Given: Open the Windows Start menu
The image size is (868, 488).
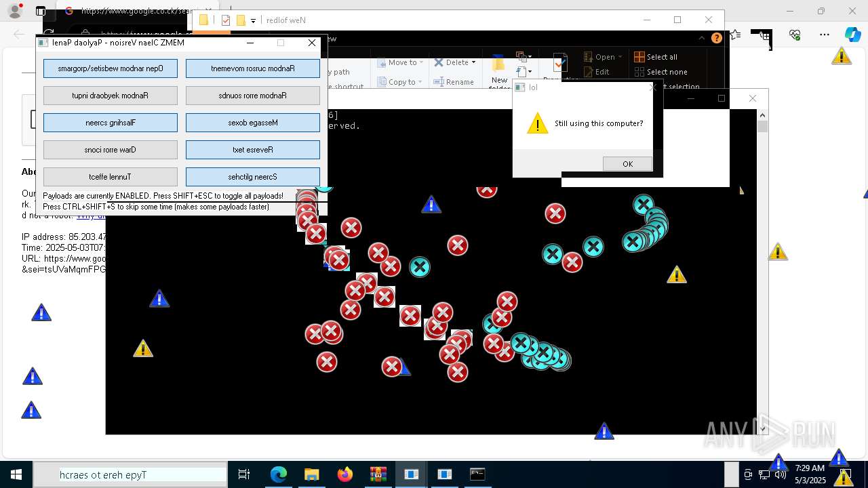Looking at the screenshot, I should tap(16, 474).
